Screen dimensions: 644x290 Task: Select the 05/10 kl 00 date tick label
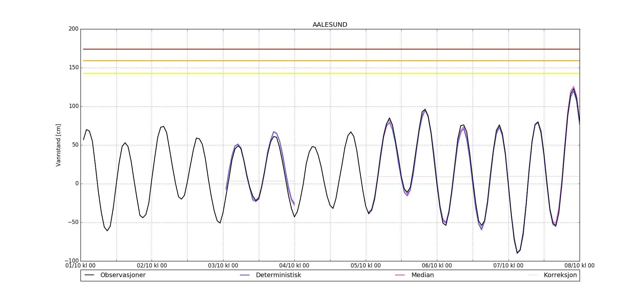pyautogui.click(x=365, y=266)
